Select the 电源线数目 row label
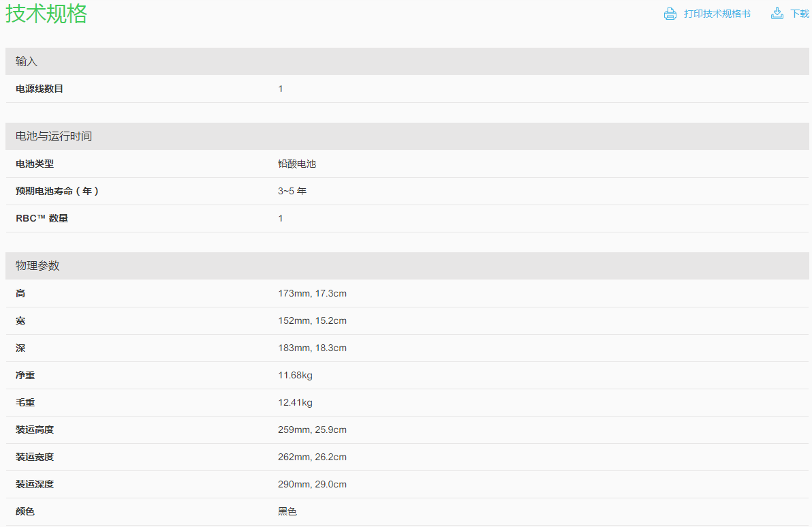 click(x=40, y=89)
